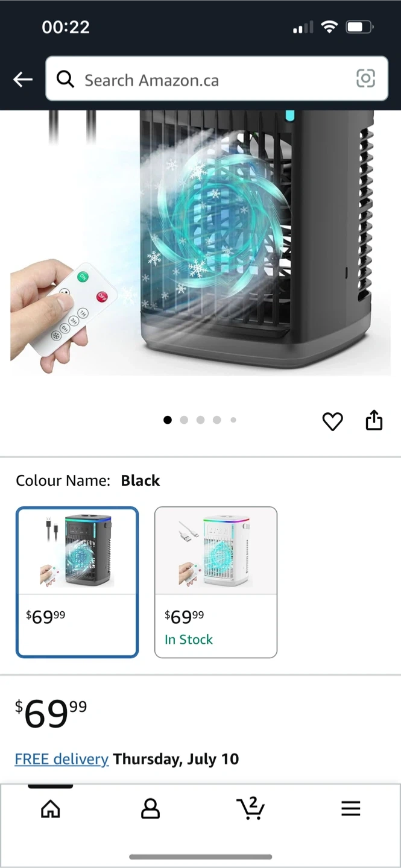401x868 pixels.
Task: Focus the Search Amazon.ca field
Action: coord(216,78)
